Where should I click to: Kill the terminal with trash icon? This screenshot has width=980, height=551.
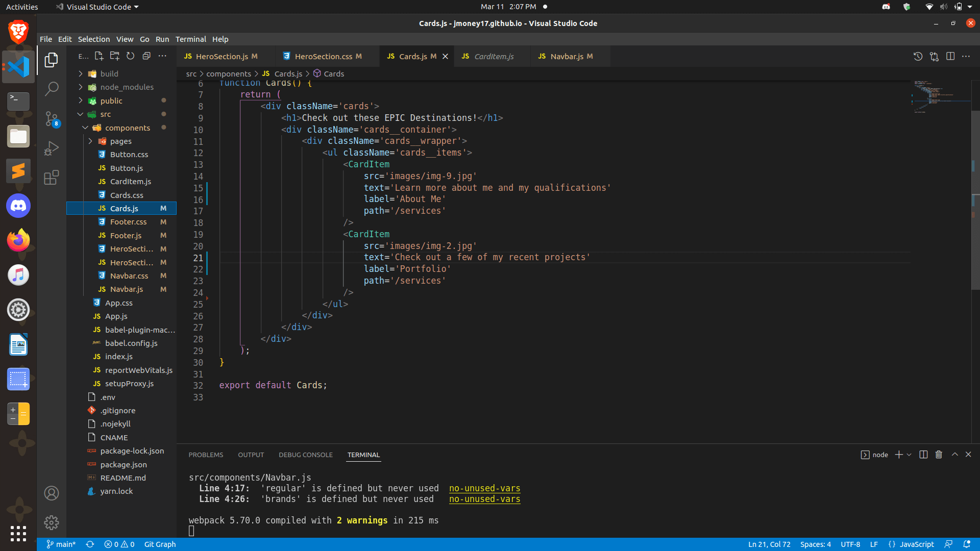pos(939,455)
